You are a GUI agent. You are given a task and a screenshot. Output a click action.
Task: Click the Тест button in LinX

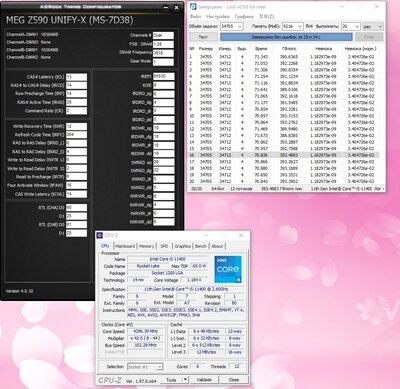[203, 37]
